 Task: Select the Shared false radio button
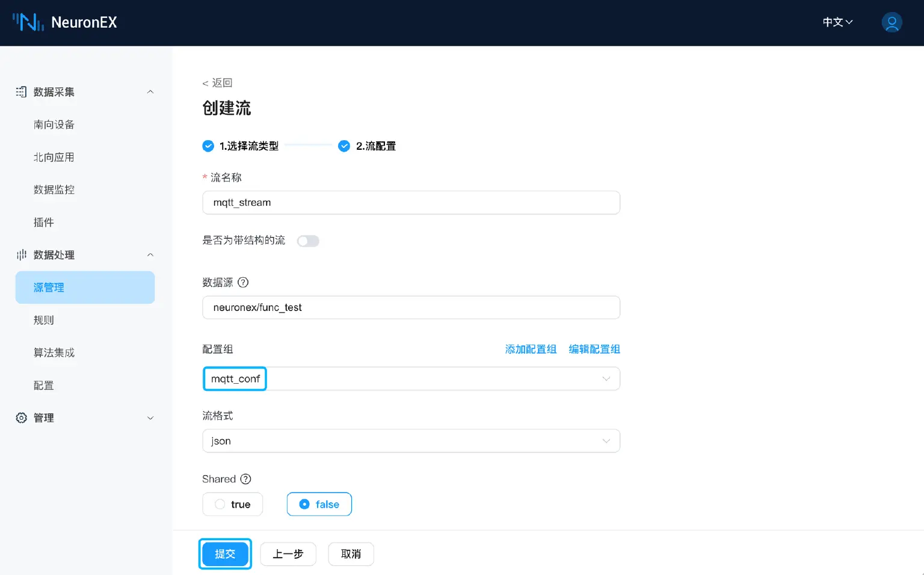305,504
